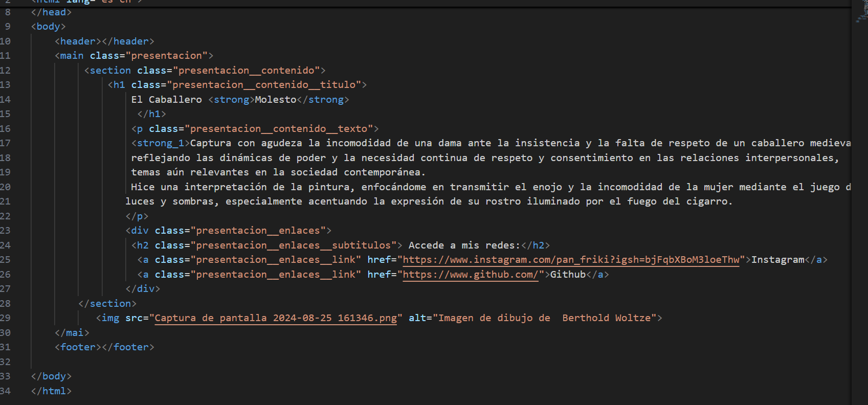
Task: Click the 'img' tag name
Action: pyautogui.click(x=110, y=318)
